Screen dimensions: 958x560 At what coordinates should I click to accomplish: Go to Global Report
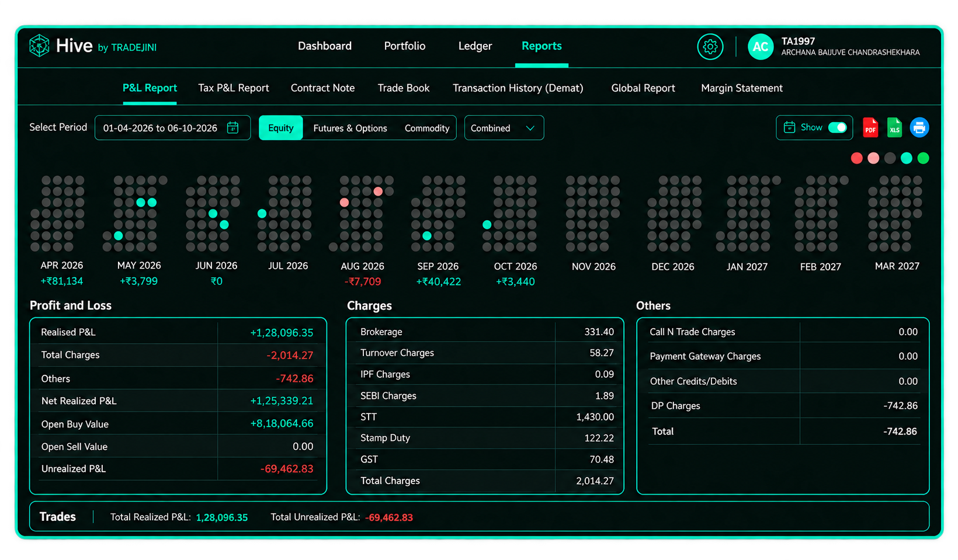643,88
